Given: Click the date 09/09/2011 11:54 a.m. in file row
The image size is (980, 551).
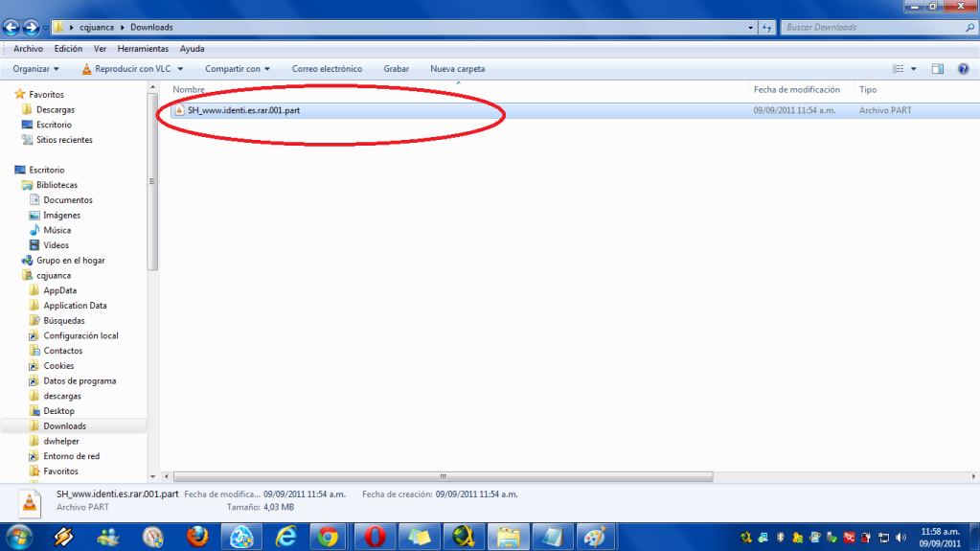Looking at the screenshot, I should [794, 111].
